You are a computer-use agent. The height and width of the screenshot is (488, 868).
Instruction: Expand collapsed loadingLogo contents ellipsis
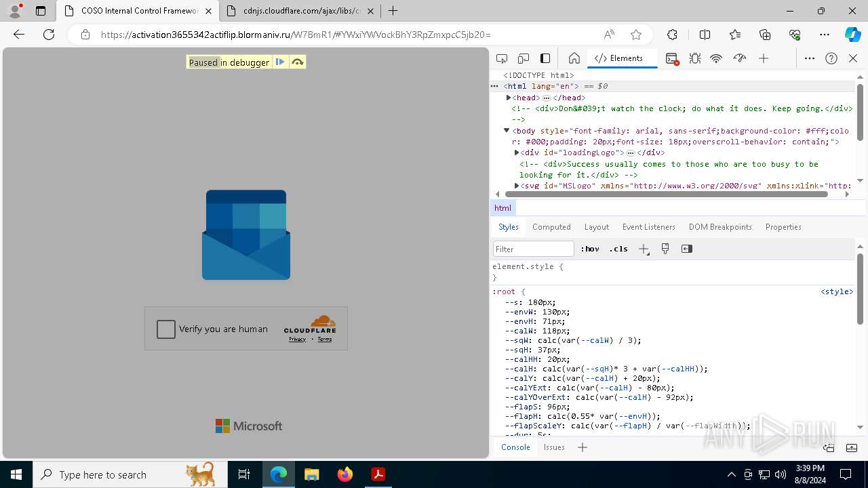coord(631,153)
